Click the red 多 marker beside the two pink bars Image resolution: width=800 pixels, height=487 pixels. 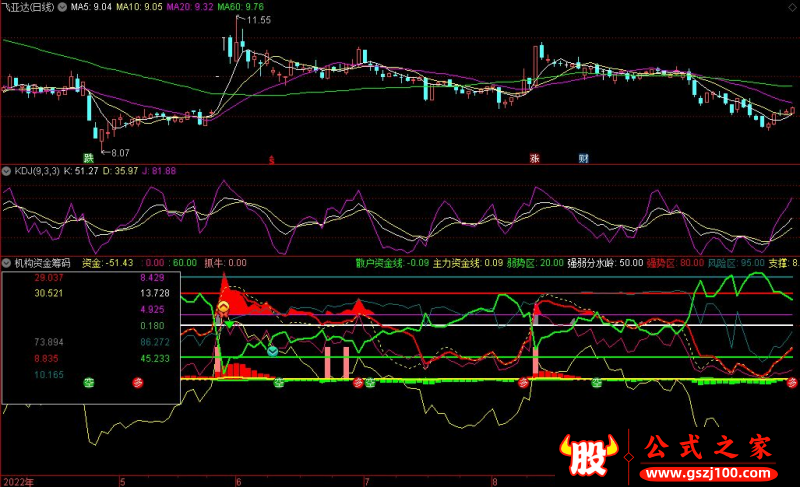(x=358, y=382)
